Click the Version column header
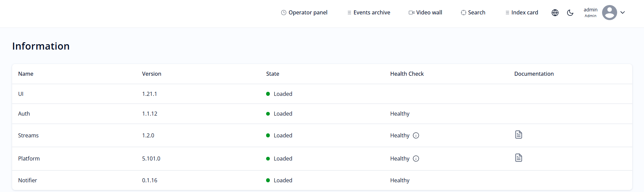 pyautogui.click(x=151, y=74)
